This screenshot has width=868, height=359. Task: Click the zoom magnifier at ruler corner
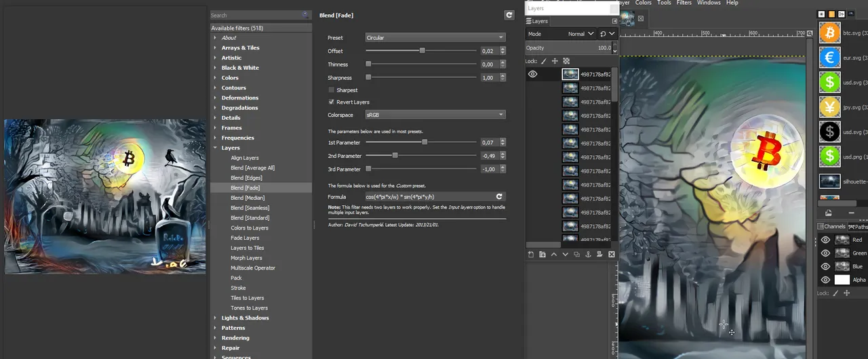point(810,33)
